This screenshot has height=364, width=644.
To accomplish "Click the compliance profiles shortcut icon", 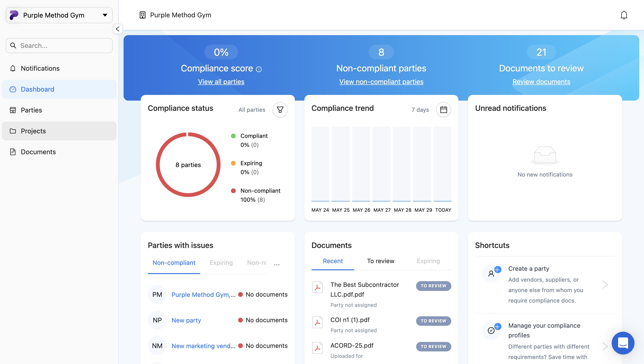I will (x=492, y=330).
